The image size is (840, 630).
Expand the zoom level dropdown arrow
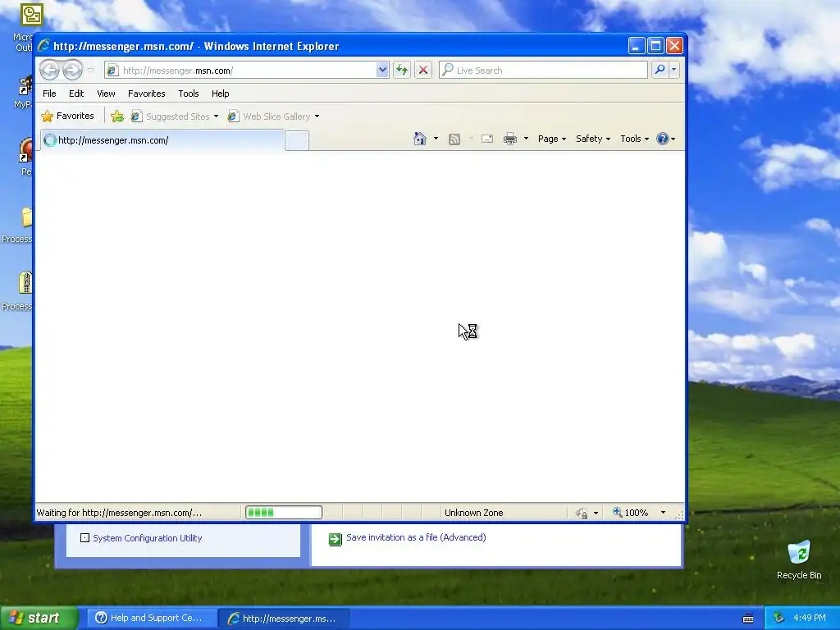point(663,513)
